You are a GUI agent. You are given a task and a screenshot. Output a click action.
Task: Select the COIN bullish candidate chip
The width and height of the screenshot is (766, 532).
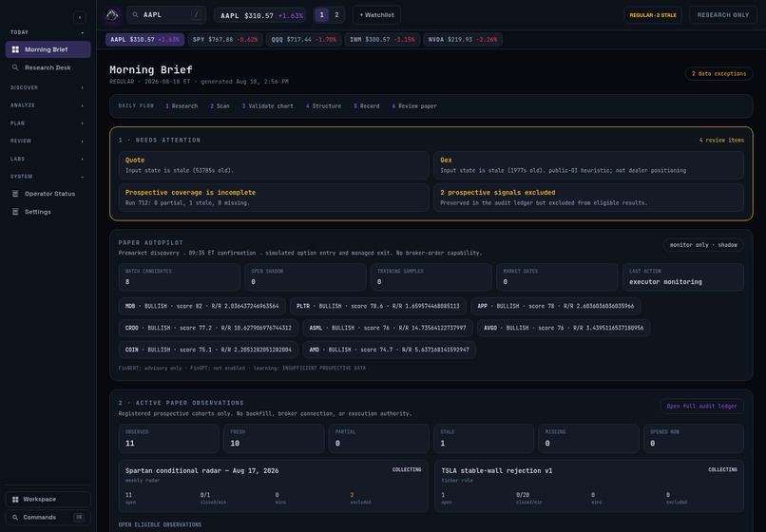[208, 350]
